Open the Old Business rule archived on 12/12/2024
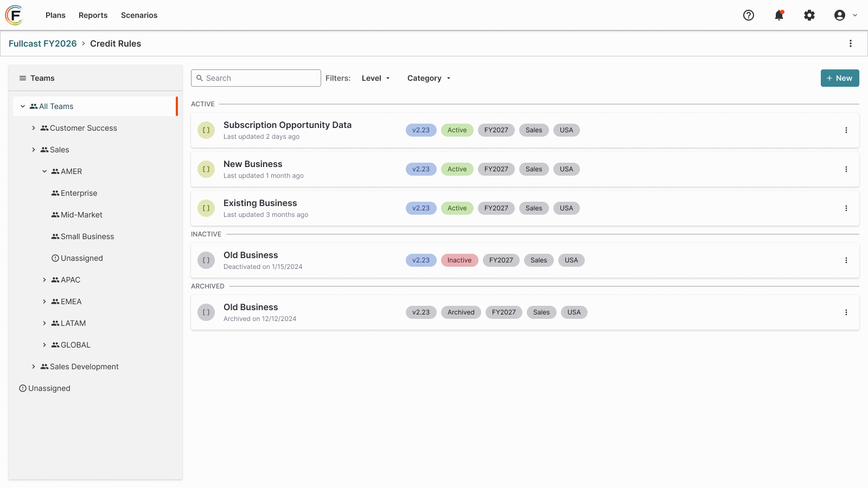 525,312
